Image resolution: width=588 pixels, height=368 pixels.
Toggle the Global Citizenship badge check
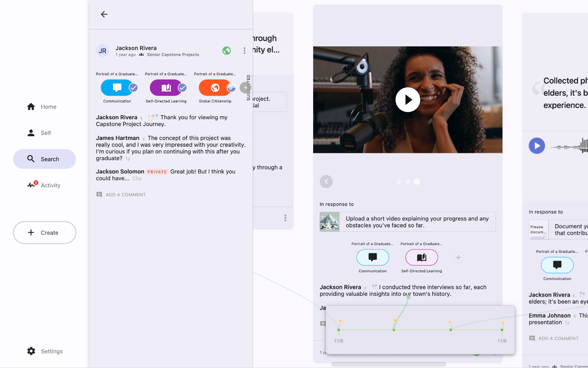tap(231, 88)
